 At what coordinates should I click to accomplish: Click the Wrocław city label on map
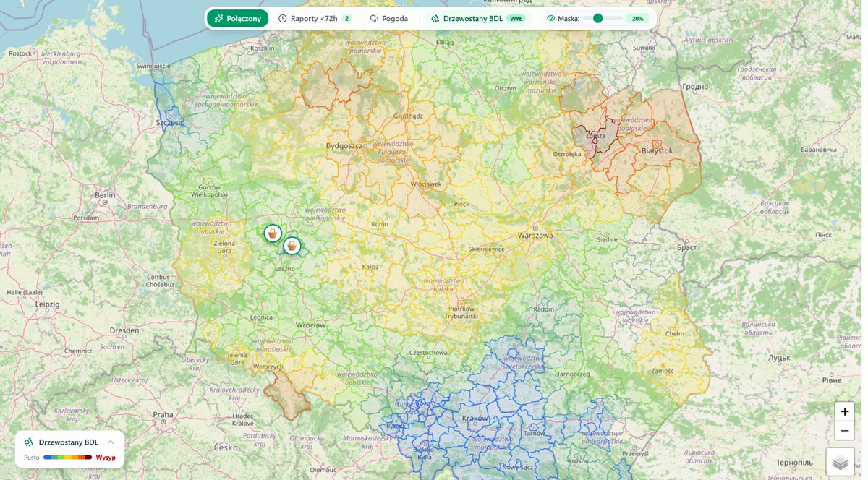click(311, 325)
